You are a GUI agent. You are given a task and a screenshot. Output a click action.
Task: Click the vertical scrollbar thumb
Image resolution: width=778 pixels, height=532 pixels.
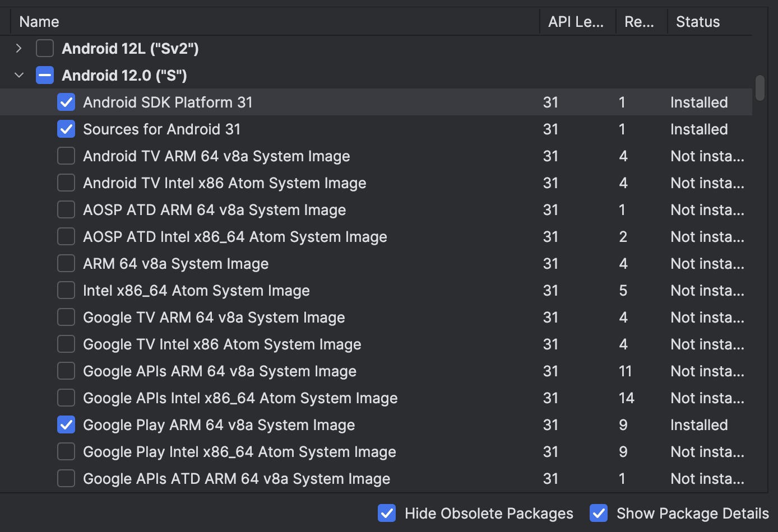(x=760, y=88)
